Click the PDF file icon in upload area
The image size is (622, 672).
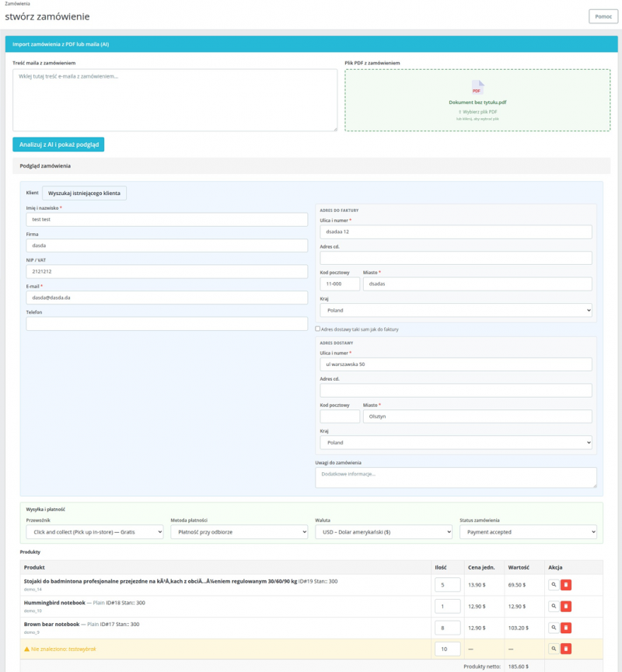(x=477, y=88)
